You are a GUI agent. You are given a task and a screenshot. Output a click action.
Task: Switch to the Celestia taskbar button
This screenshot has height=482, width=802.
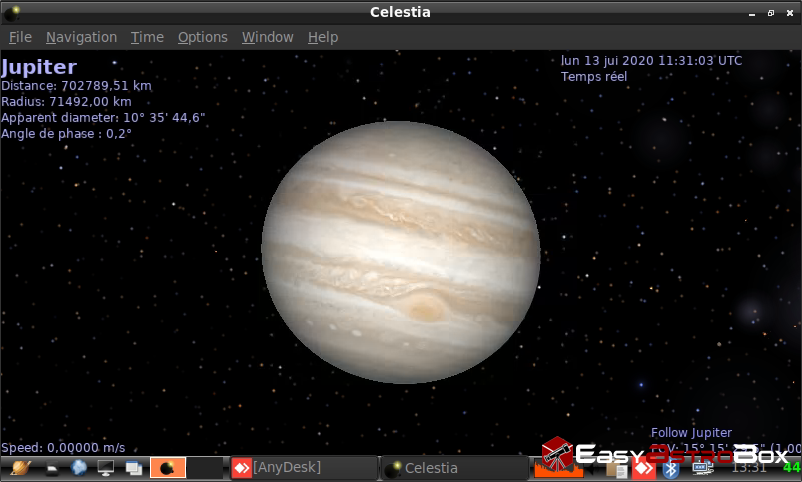(x=454, y=468)
